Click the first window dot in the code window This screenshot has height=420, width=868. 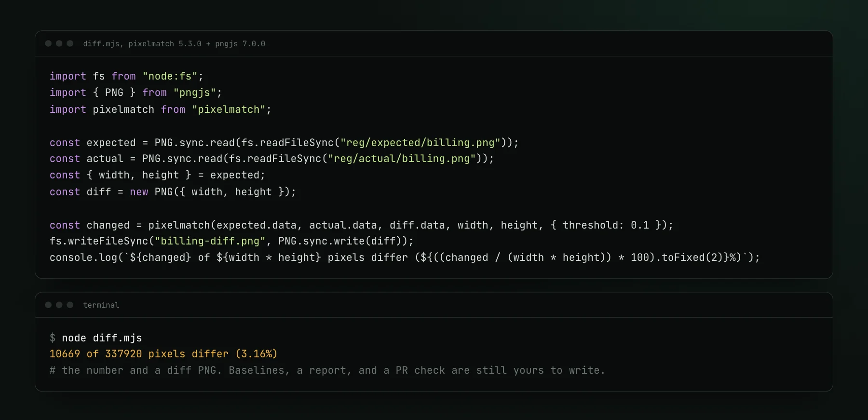(48, 43)
